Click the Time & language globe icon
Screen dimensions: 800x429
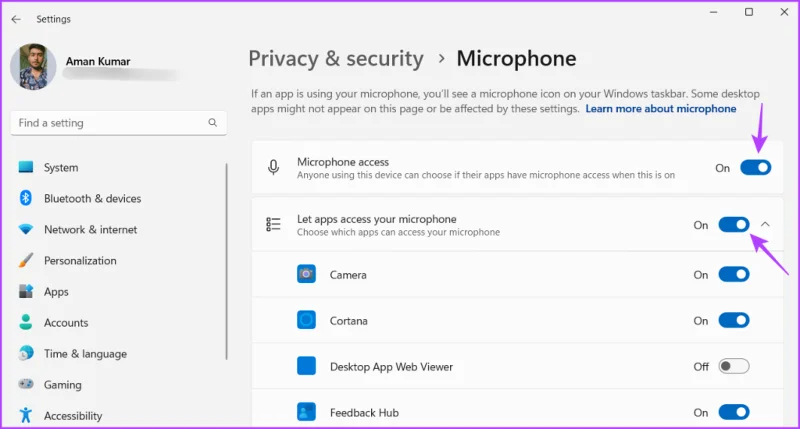(26, 353)
